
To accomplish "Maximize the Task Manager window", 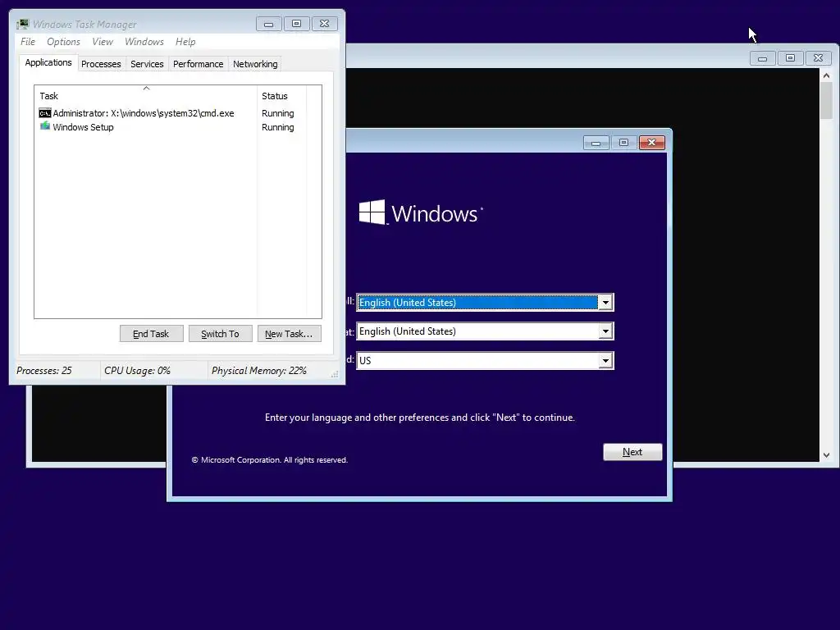I will tap(296, 24).
